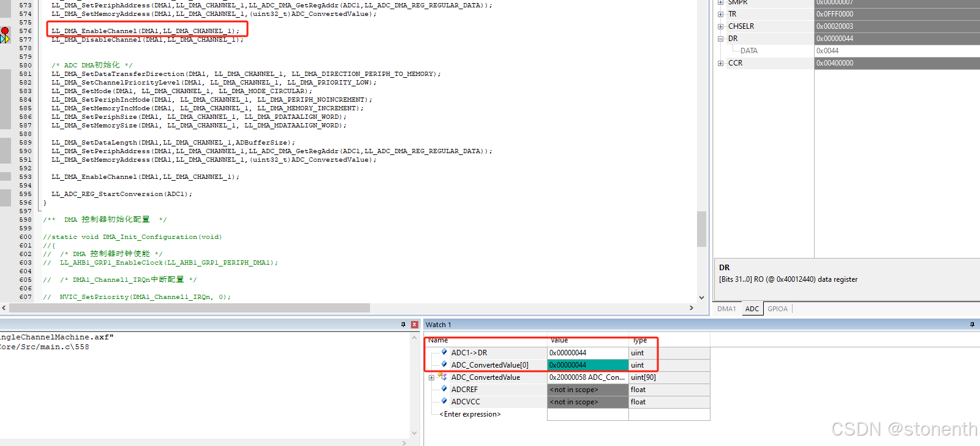The image size is (980, 446).
Task: Click the variable icon beside ADC_ConvertedValue[0]
Action: (x=444, y=365)
